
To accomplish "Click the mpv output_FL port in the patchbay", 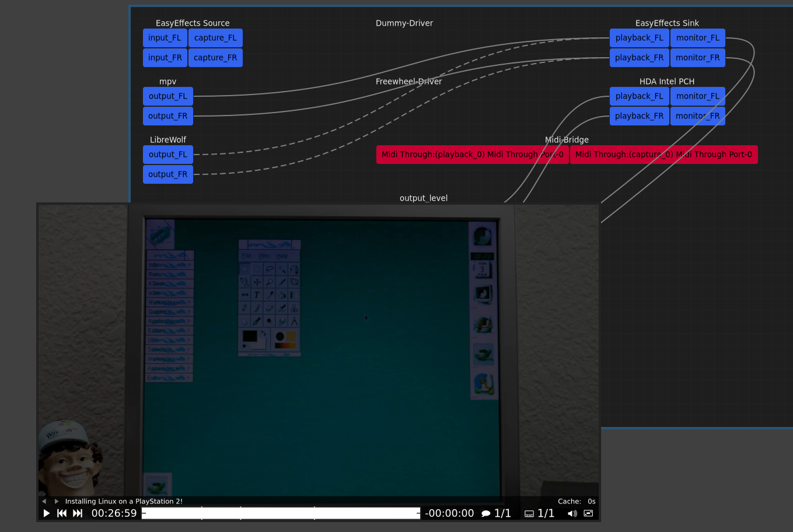I will pyautogui.click(x=167, y=96).
